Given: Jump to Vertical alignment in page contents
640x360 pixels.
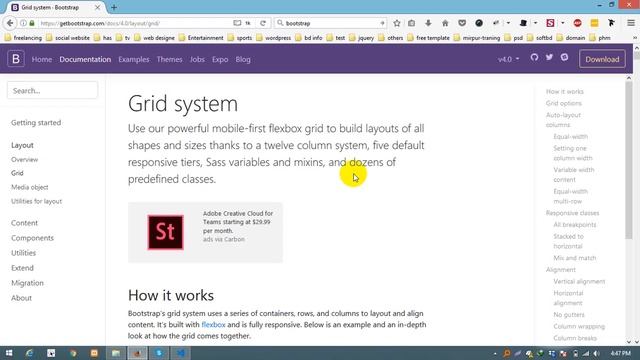Looking at the screenshot, I should pyautogui.click(x=579, y=282).
